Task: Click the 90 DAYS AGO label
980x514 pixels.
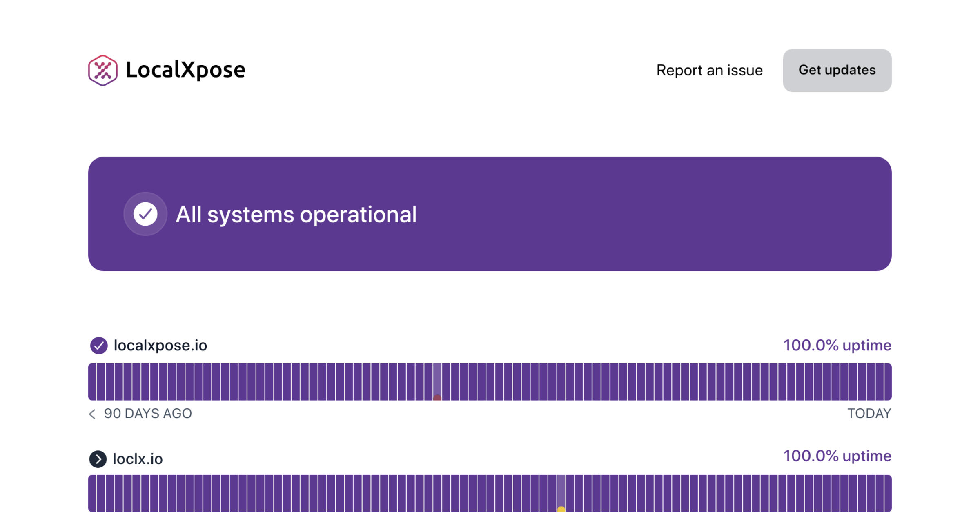Action: tap(147, 414)
